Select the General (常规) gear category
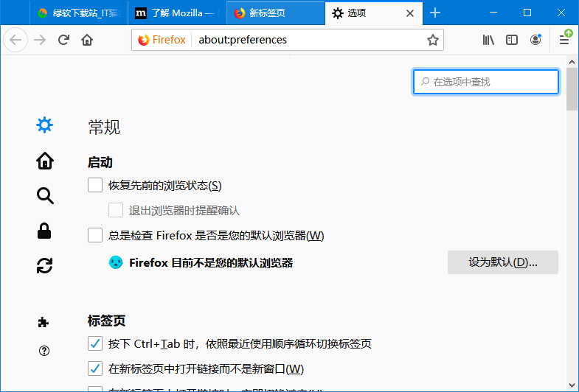Image resolution: width=579 pixels, height=392 pixels. [x=45, y=125]
